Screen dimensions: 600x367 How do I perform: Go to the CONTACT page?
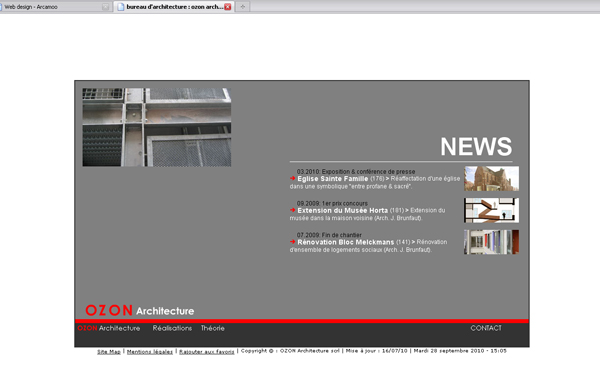pos(486,328)
